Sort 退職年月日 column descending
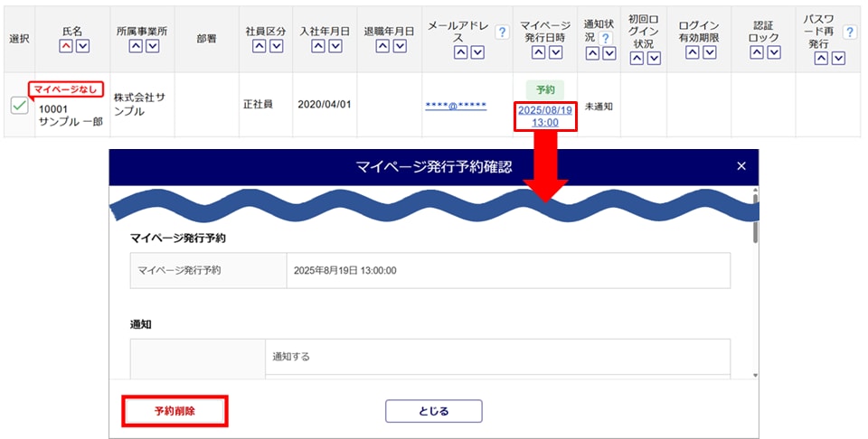Image resolution: width=868 pixels, height=439 pixels. tap(397, 46)
